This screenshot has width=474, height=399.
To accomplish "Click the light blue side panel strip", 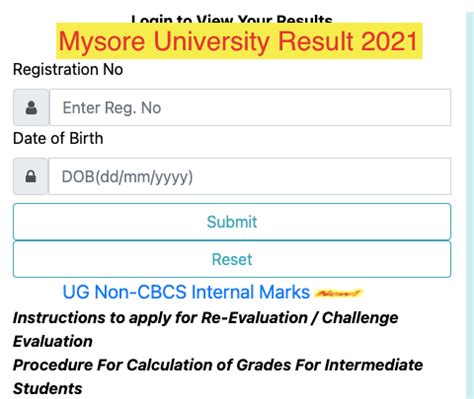I will click(x=470, y=205).
